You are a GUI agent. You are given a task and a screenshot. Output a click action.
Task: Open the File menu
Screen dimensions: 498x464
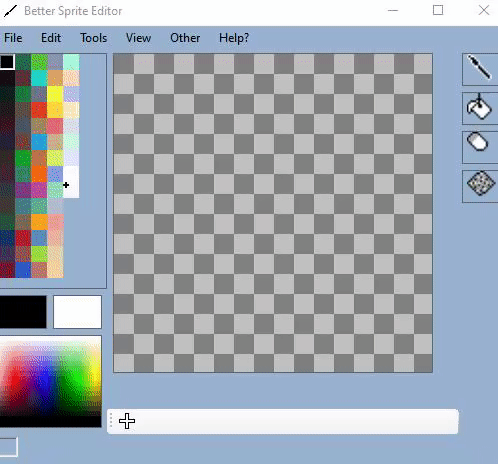click(x=13, y=38)
